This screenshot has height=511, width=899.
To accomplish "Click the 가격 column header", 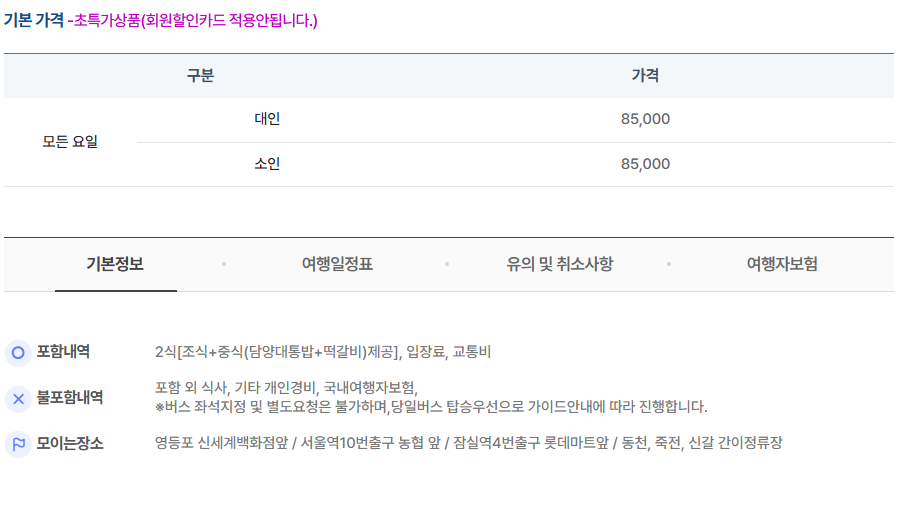I will 645,76.
